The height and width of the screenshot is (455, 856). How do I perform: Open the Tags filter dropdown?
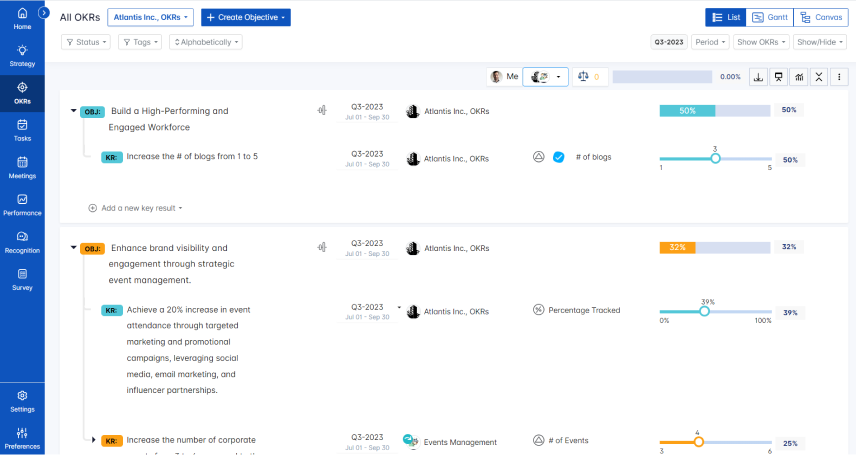coord(140,42)
